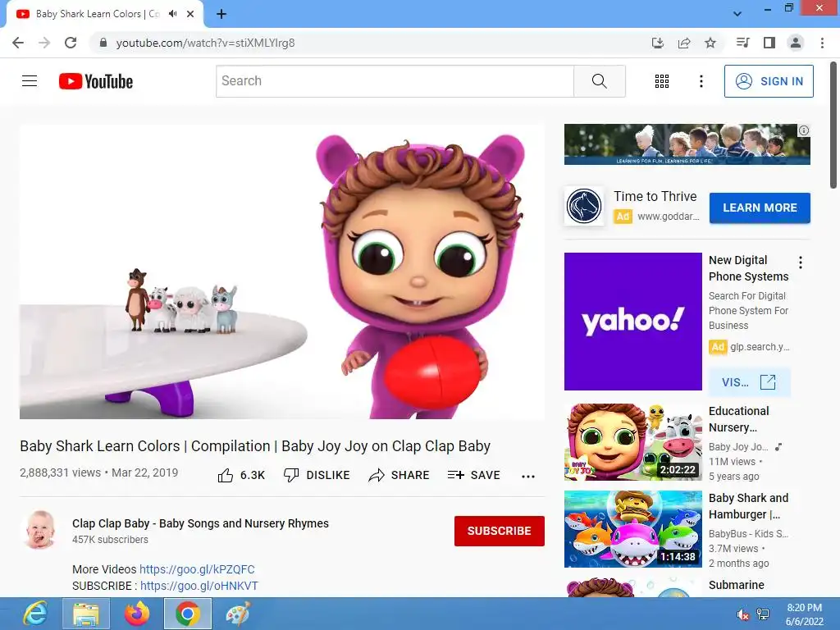This screenshot has height=630, width=840.
Task: Open ad info icon on banner
Action: pos(804,130)
